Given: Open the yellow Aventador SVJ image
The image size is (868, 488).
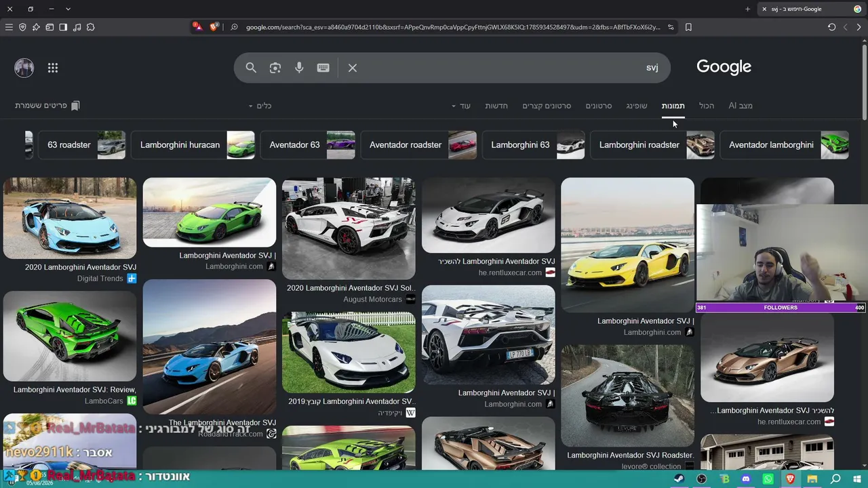Looking at the screenshot, I should pyautogui.click(x=627, y=245).
